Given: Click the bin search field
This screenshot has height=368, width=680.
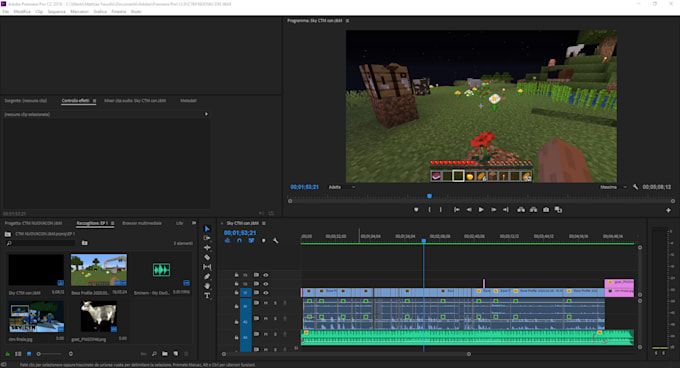Looking at the screenshot, I should click(x=41, y=243).
